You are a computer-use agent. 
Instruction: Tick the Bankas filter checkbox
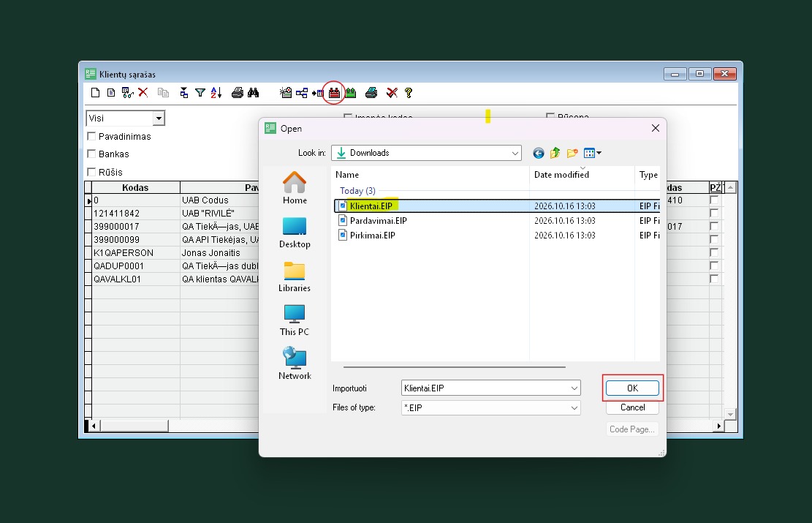(x=91, y=154)
